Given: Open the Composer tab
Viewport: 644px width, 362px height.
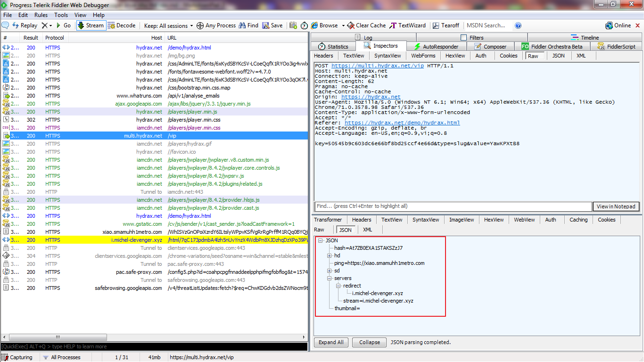Looking at the screenshot, I should coord(490,46).
